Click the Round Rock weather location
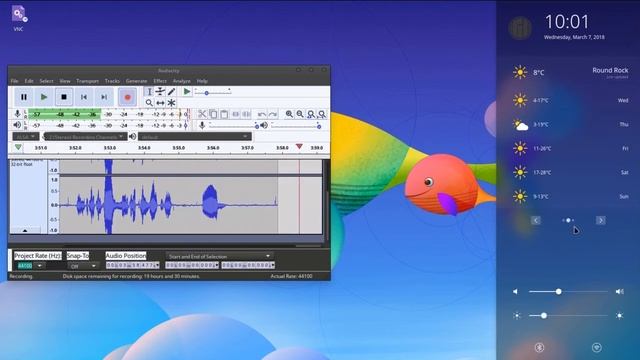Viewport: 640px width, 360px height. (610, 70)
